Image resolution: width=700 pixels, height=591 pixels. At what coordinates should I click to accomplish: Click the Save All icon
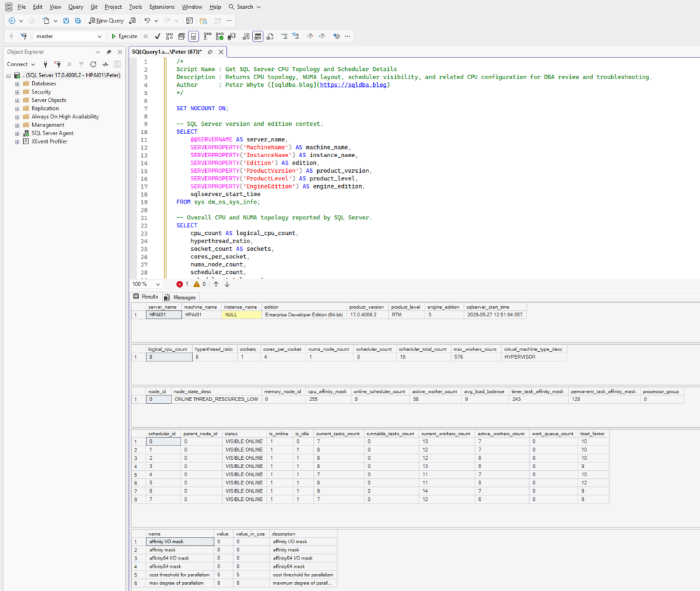pos(78,20)
